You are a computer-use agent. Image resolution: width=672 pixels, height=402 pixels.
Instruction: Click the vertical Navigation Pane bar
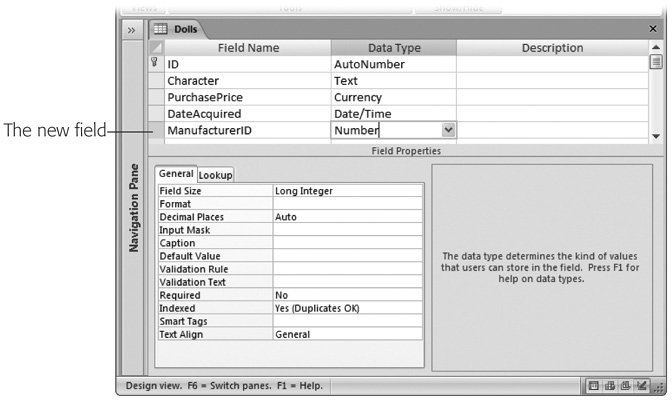point(133,208)
